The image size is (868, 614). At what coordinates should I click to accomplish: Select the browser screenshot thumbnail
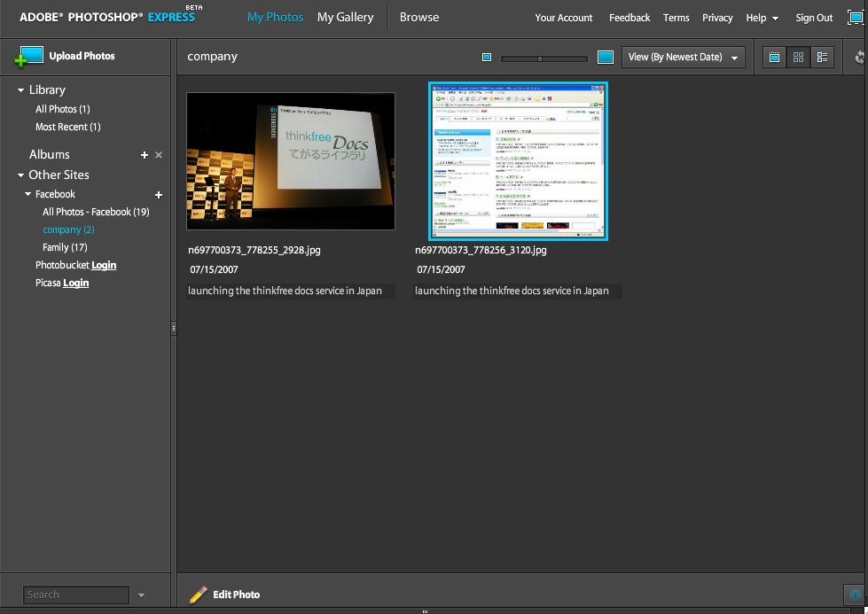(x=518, y=161)
